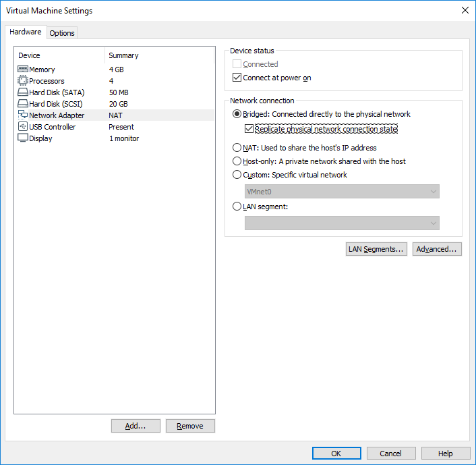This screenshot has height=465, width=476.
Task: Open the VMnet0 dropdown
Action: (x=342, y=192)
